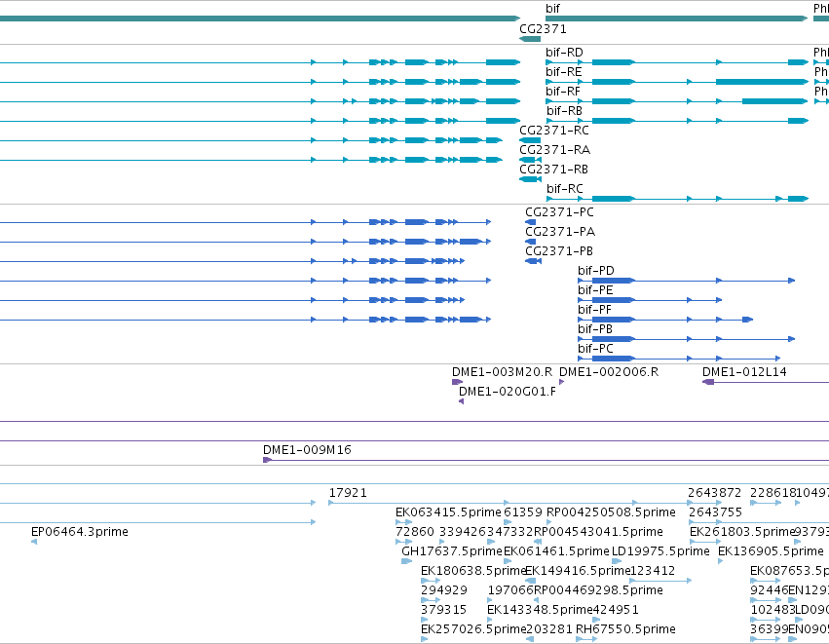
Task: Select EST EK136905.5prime
Action: [x=771, y=551]
